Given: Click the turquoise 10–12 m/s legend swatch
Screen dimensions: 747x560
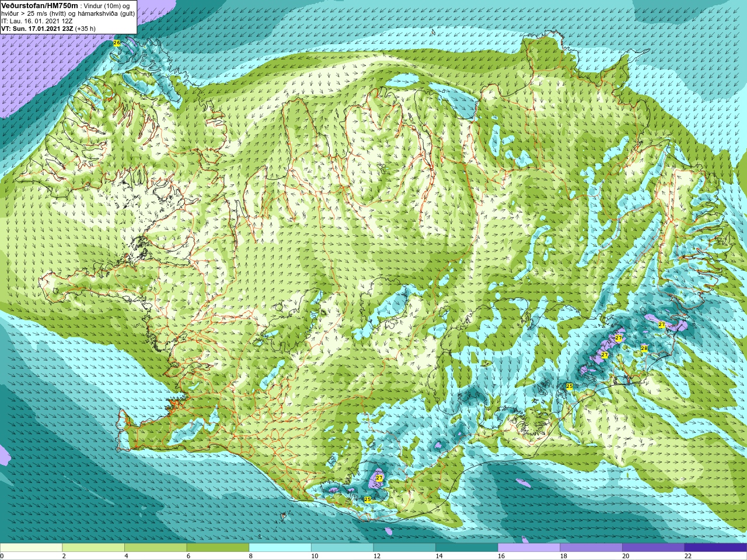Looking at the screenshot, I should (342, 548).
